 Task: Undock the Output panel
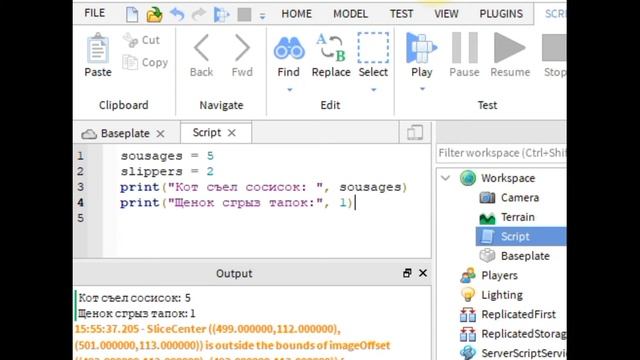pyautogui.click(x=407, y=273)
